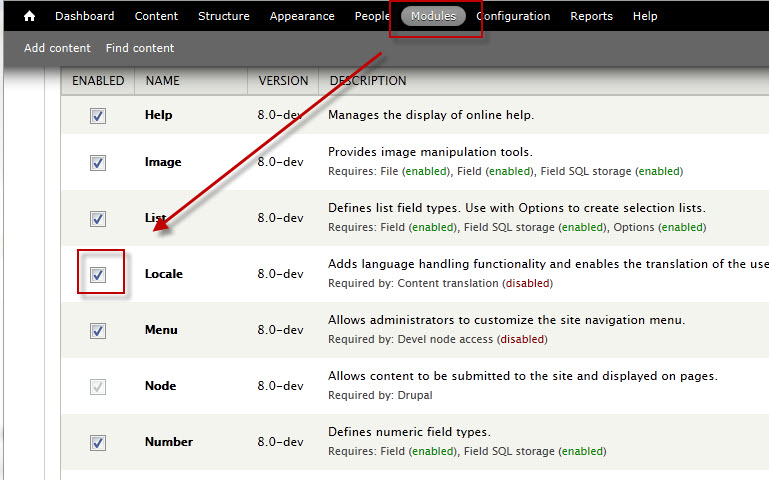Open the Dashboard menu item
This screenshot has width=769, height=480.
tap(84, 16)
